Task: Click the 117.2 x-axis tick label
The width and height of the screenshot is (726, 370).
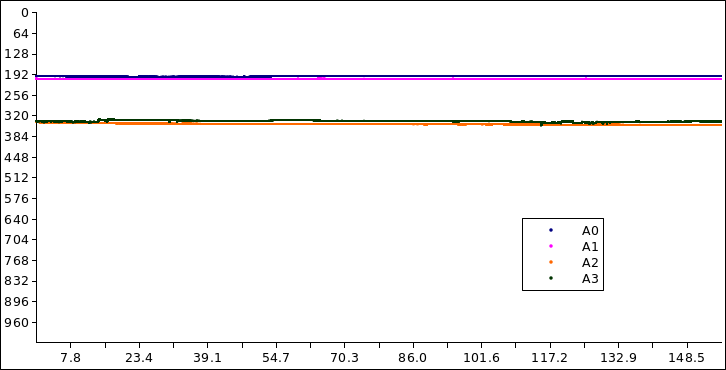Action: click(x=550, y=359)
